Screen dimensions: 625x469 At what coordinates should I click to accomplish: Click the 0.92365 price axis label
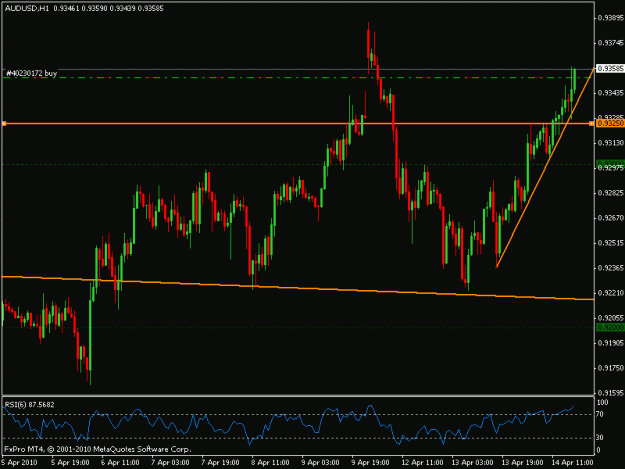[x=610, y=268]
